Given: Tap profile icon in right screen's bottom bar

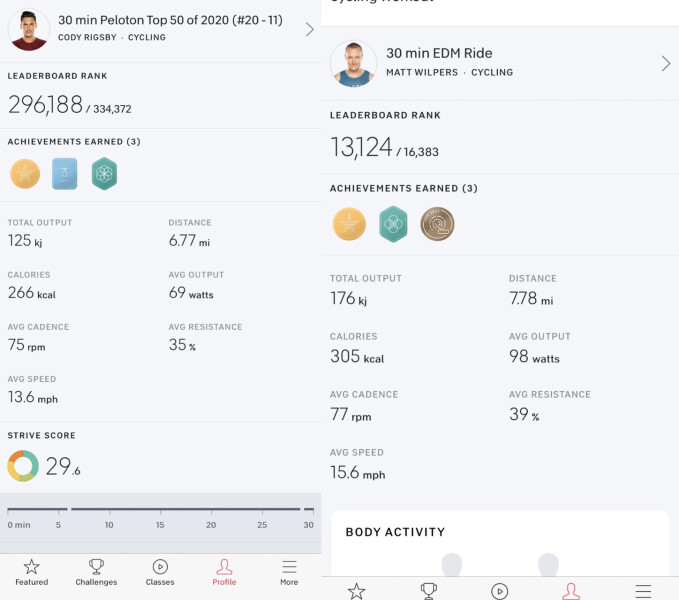Looking at the screenshot, I should [x=571, y=591].
